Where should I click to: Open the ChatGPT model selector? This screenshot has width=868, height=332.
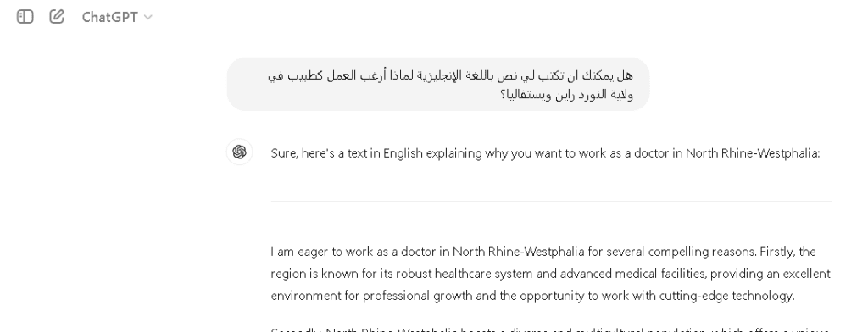point(117,17)
